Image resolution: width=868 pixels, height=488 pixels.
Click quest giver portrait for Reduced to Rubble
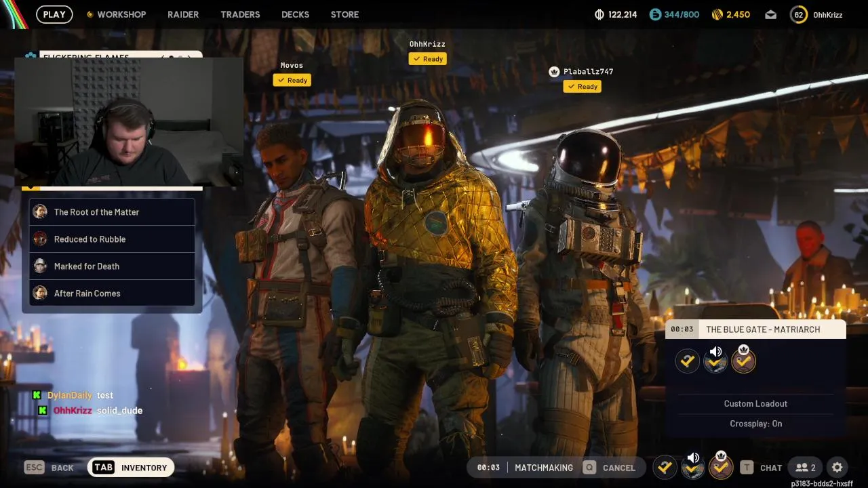tap(40, 239)
